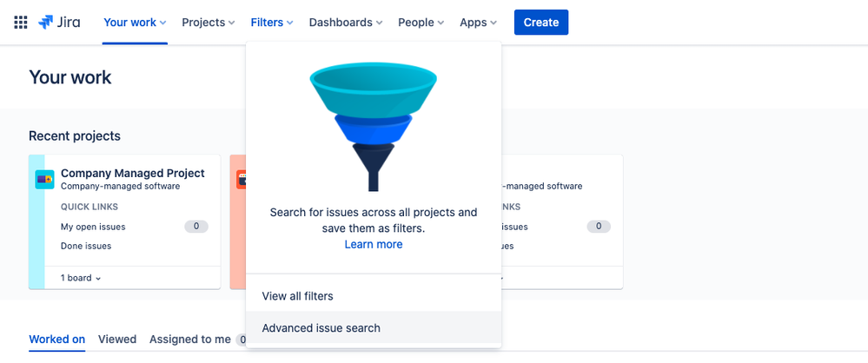
Task: Click the Company Managed Project avatar icon
Action: point(45,179)
